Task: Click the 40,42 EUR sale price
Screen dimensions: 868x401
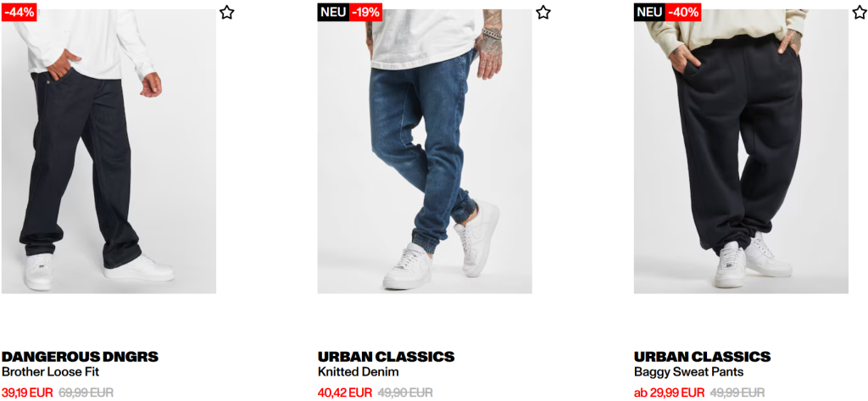Action: tap(345, 393)
